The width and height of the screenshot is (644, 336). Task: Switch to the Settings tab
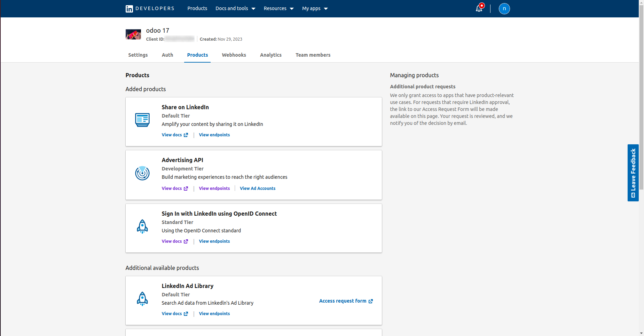pos(138,55)
